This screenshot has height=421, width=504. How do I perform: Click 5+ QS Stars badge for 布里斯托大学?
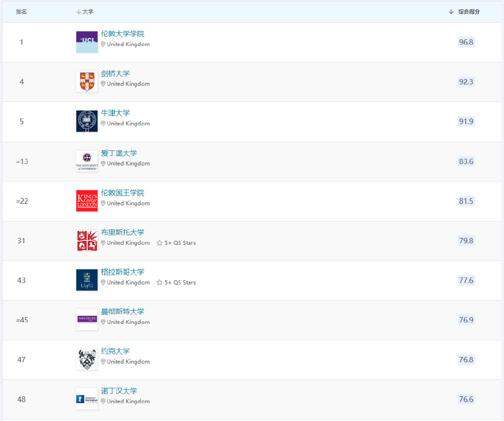(x=176, y=243)
